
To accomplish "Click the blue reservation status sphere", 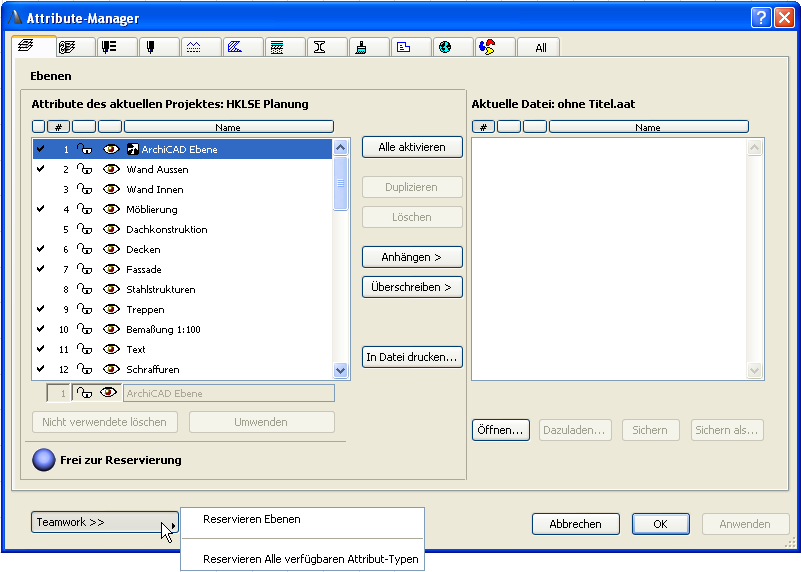I will coord(43,460).
